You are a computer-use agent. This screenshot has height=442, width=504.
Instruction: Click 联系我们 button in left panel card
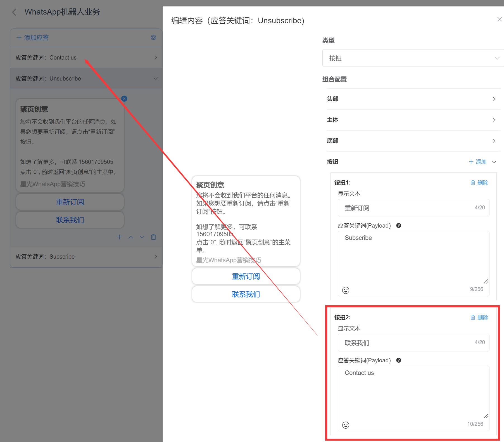[70, 220]
